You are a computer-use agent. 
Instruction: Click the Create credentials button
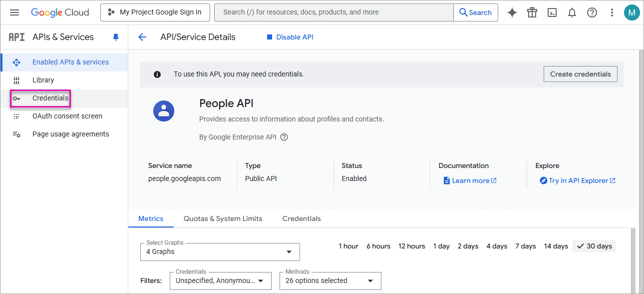tap(580, 73)
